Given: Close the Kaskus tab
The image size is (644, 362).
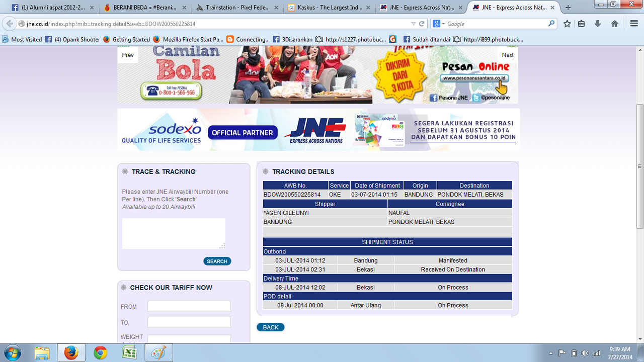Looking at the screenshot, I should click(x=369, y=8).
